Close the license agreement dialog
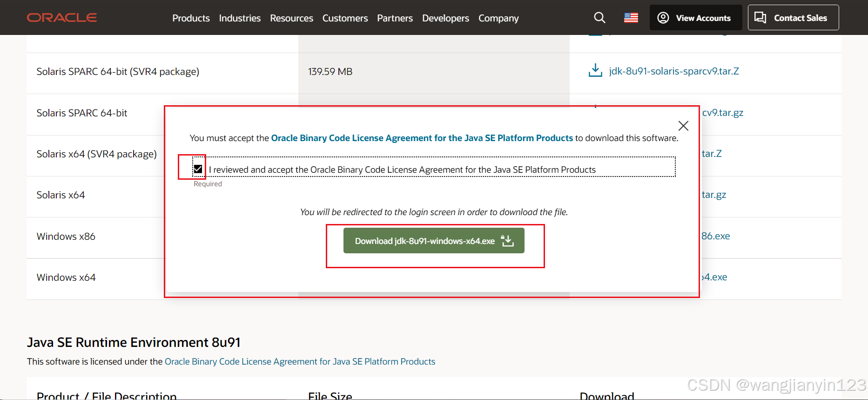The width and height of the screenshot is (868, 400). click(x=683, y=126)
